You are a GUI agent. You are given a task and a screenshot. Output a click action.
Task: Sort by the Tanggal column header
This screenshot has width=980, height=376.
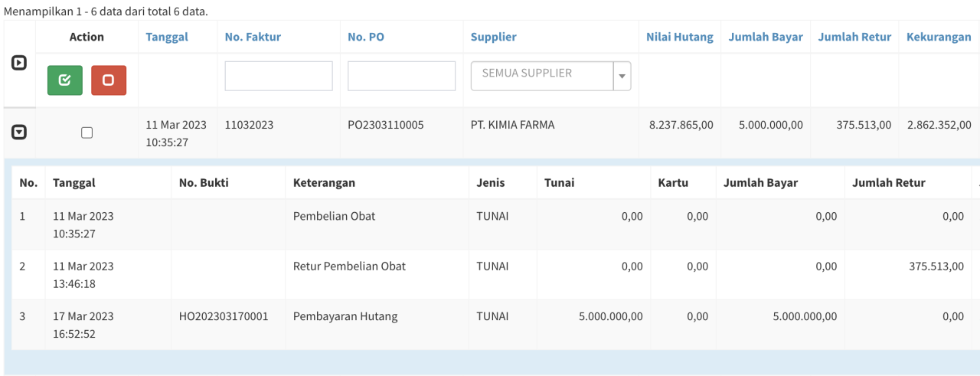click(167, 37)
